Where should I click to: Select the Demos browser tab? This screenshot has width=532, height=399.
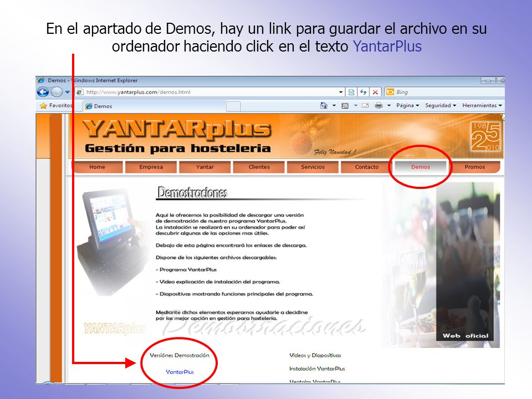coord(154,106)
